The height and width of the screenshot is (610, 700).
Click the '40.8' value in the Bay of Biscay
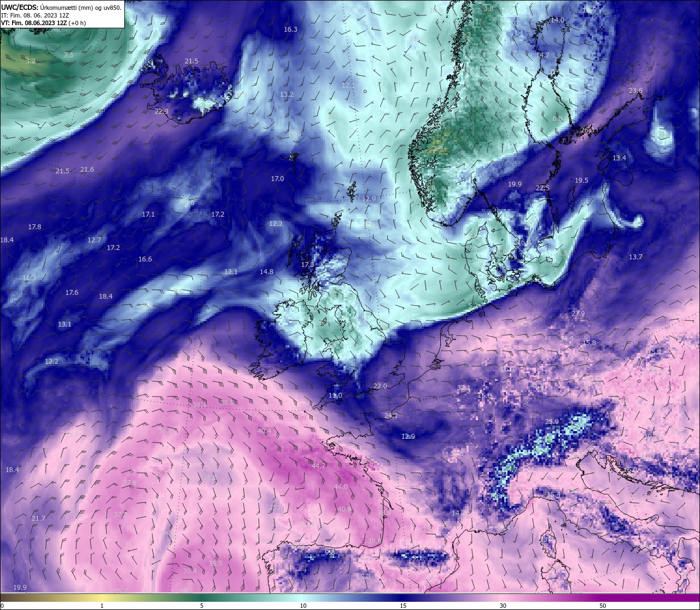(x=345, y=509)
